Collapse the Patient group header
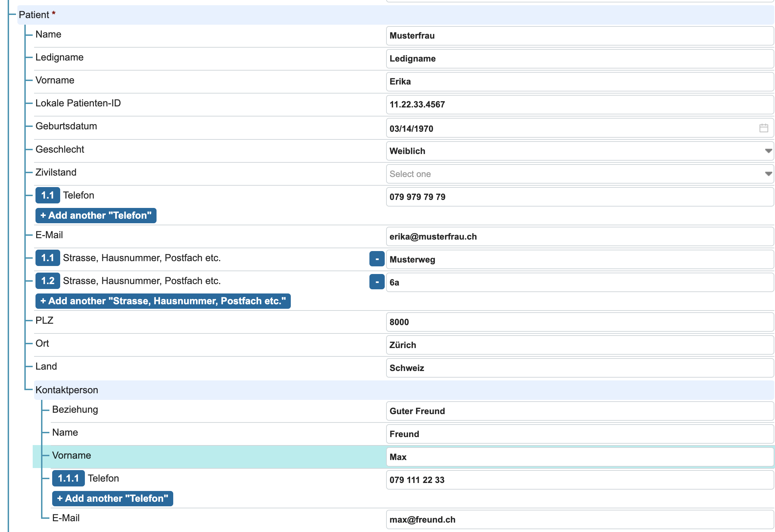 34,15
